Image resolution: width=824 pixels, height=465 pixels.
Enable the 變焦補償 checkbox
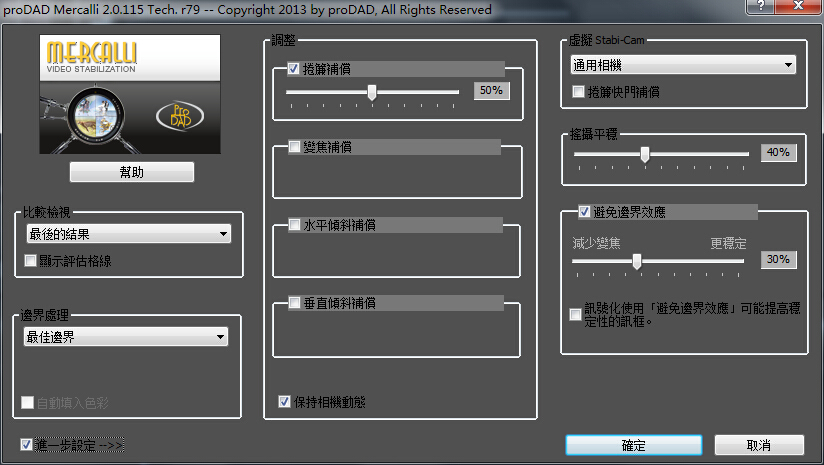click(294, 147)
